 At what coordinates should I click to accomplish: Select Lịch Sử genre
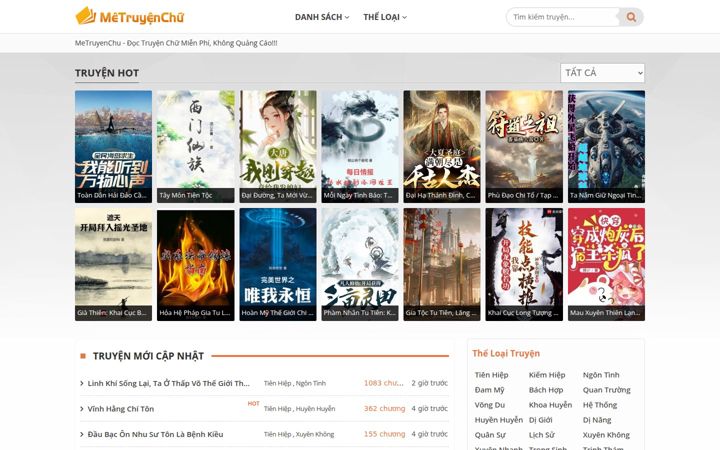(x=542, y=435)
